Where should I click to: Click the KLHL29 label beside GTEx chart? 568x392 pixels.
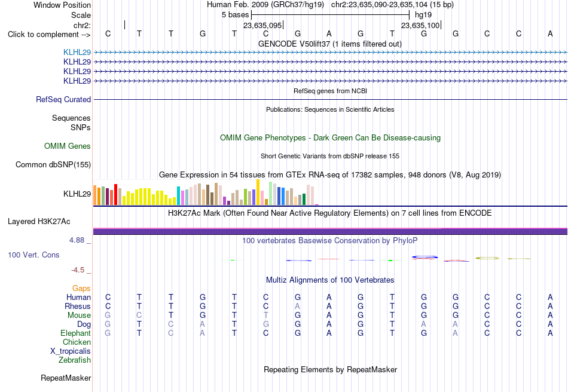(x=77, y=194)
